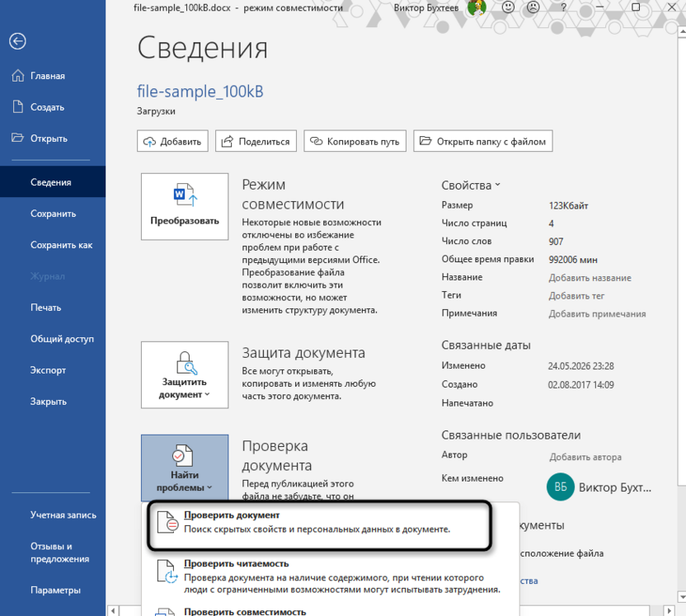Open Защитить документ dropdown
This screenshot has height=616, width=686.
(185, 375)
